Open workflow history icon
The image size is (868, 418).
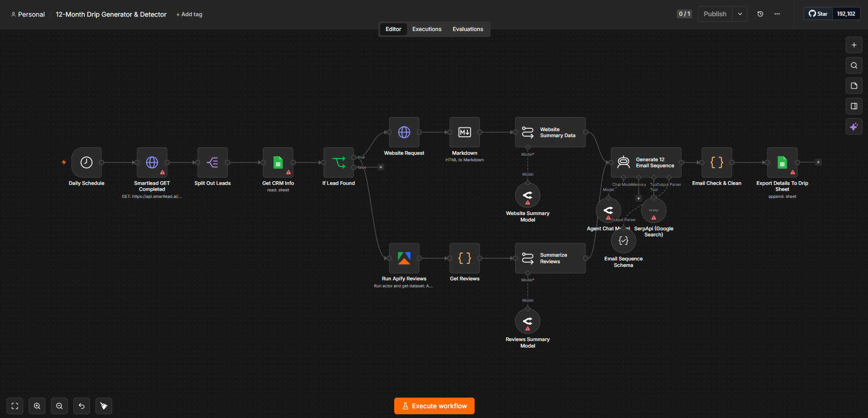tap(760, 14)
